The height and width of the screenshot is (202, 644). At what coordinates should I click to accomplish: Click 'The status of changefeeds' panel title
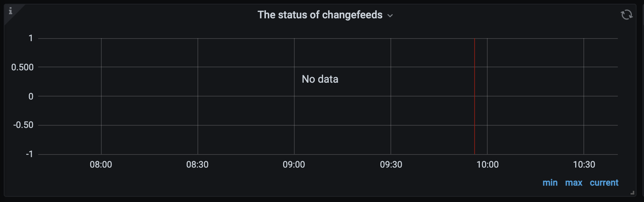pos(320,15)
